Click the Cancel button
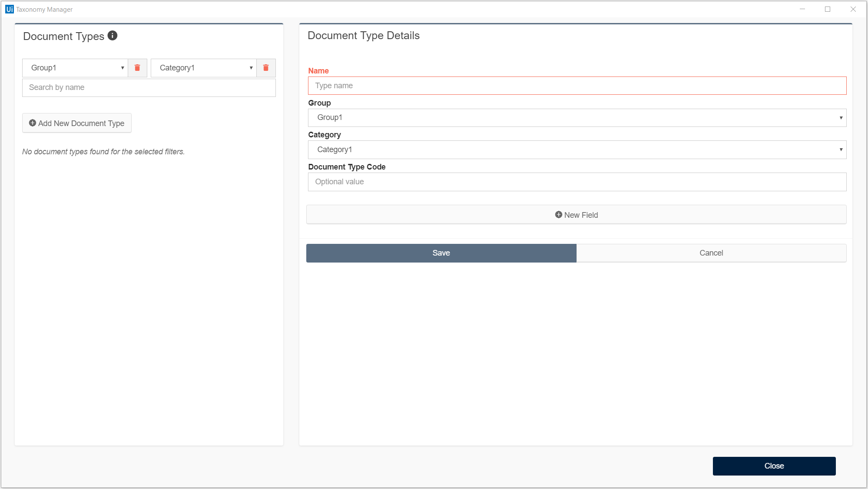The width and height of the screenshot is (868, 489). (x=711, y=253)
